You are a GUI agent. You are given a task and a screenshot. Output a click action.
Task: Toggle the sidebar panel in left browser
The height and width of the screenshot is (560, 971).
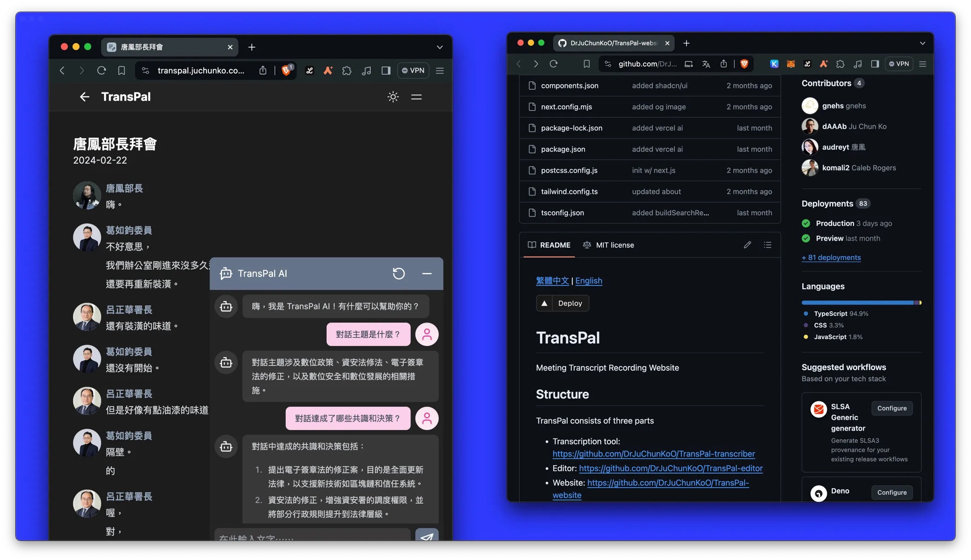pos(386,71)
